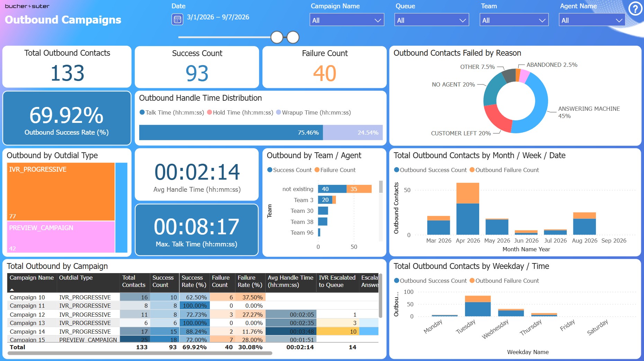
Task: Sort table by Outdial Type header
Action: pos(76,278)
